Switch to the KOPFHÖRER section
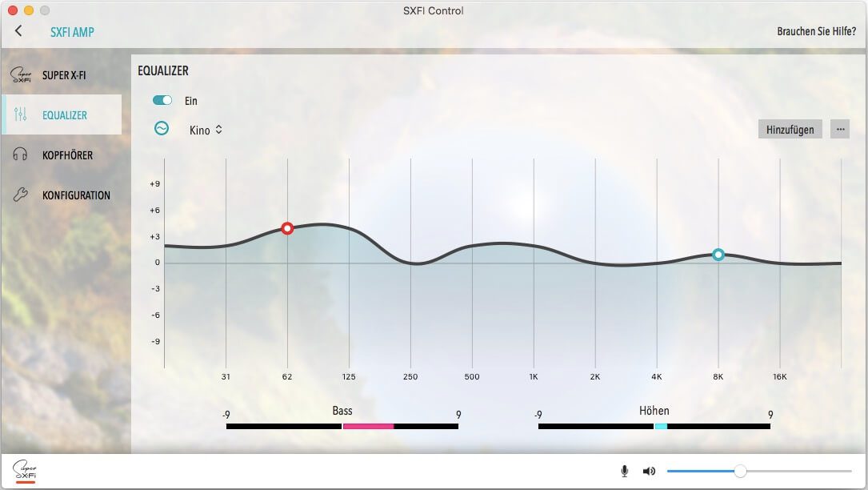This screenshot has width=868, height=490. [x=67, y=155]
